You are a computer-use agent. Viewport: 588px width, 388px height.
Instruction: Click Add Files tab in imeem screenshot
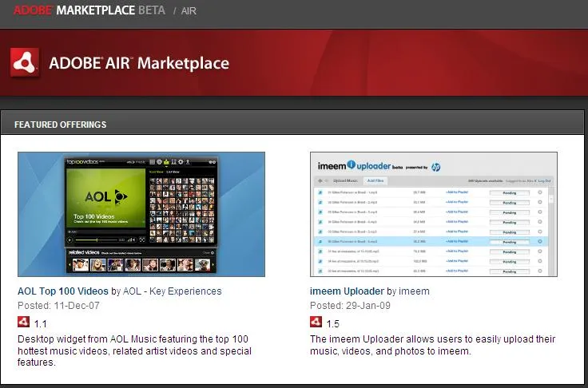pyautogui.click(x=375, y=180)
